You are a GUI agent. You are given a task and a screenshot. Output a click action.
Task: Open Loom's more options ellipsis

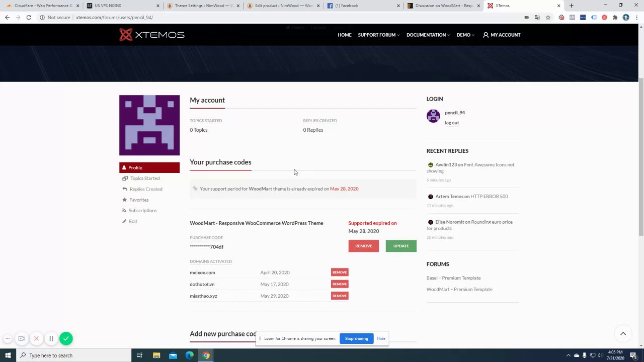click(x=7, y=338)
